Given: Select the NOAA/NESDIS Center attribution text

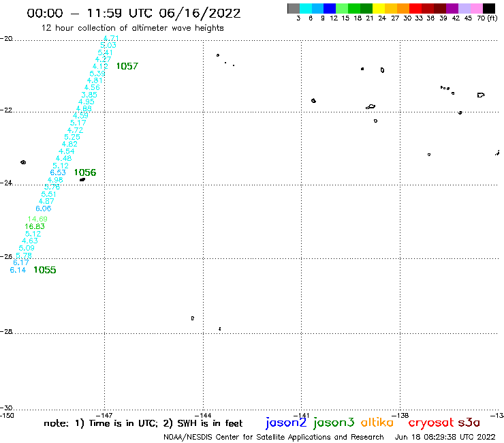Looking at the screenshot, I should [274, 437].
